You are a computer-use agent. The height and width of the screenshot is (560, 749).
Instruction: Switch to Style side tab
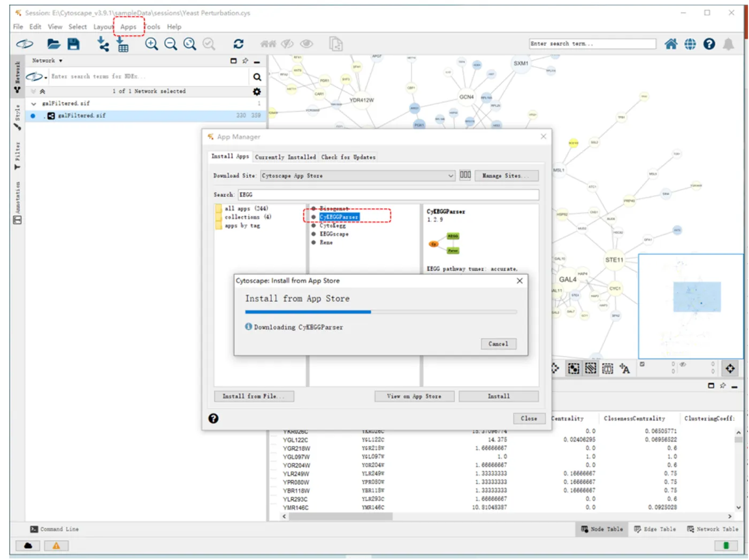click(18, 118)
